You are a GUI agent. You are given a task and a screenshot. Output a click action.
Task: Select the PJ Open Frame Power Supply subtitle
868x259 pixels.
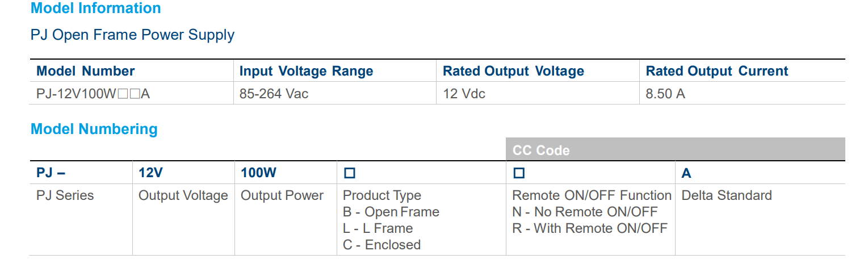(x=132, y=35)
